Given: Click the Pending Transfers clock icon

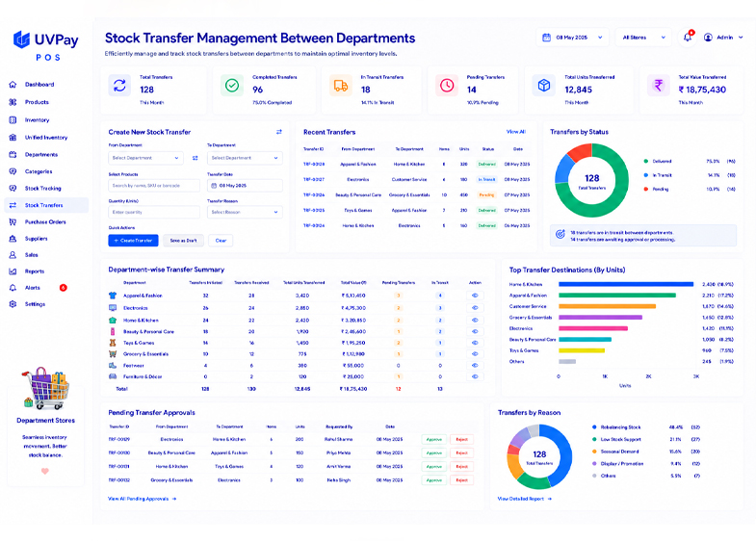Looking at the screenshot, I should coord(447,86).
